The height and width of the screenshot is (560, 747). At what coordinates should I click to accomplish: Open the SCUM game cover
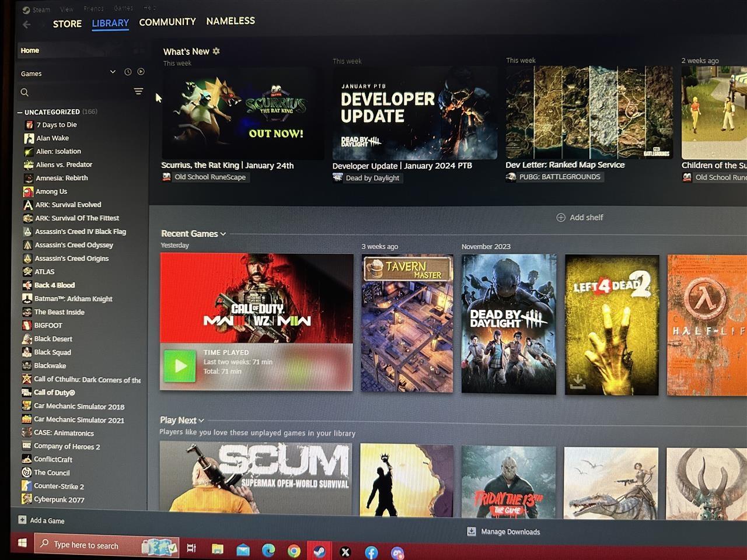[x=256, y=478]
